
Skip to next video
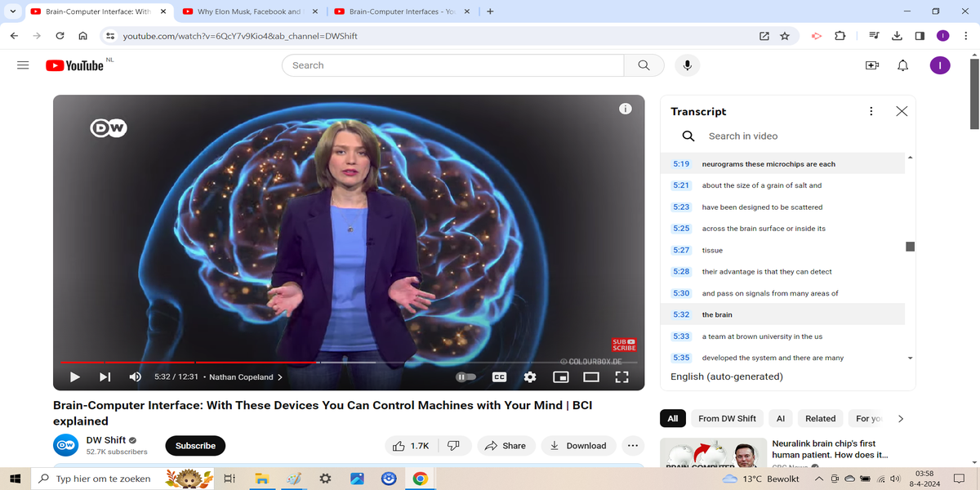pos(105,377)
